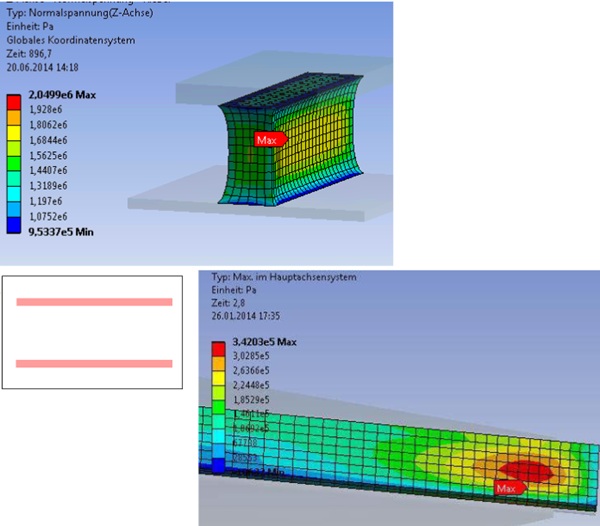Click legend value '3.4203e5 Max'

(x=264, y=342)
